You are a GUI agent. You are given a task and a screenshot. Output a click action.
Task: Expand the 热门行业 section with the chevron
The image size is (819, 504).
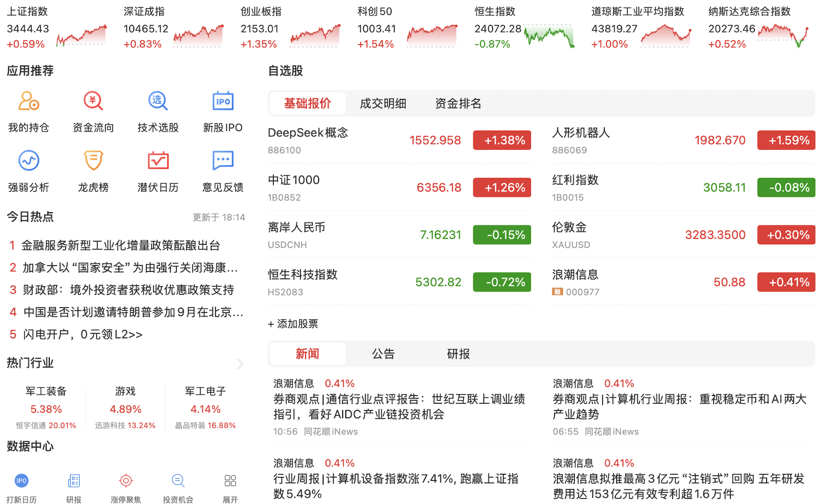(240, 364)
